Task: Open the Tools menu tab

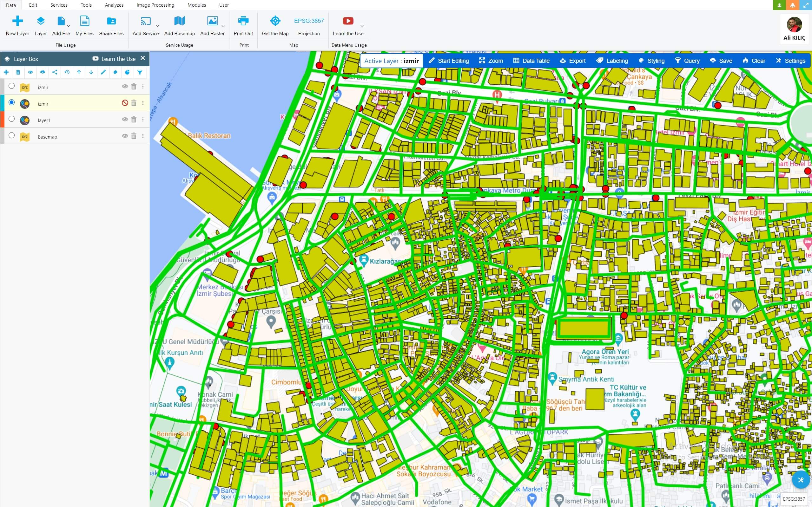Action: tap(86, 5)
